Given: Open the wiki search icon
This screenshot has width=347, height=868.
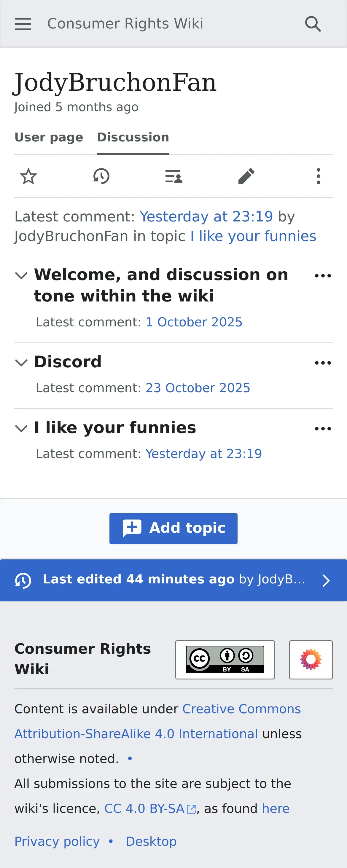Looking at the screenshot, I should point(313,24).
